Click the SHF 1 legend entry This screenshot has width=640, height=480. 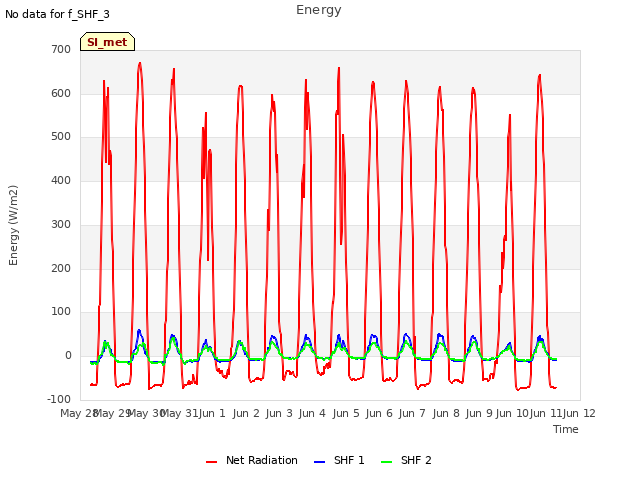click(339, 460)
